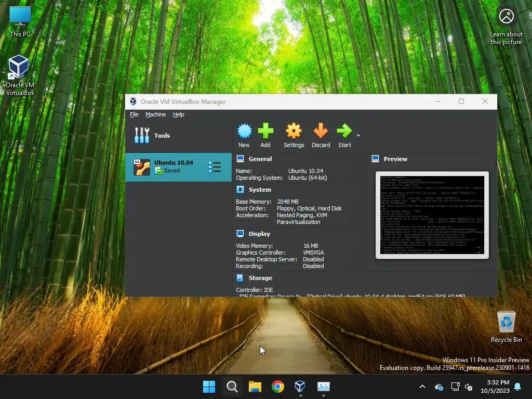Image resolution: width=532 pixels, height=399 pixels.
Task: Maximize the VirtualBox Manager window
Action: pyautogui.click(x=461, y=101)
